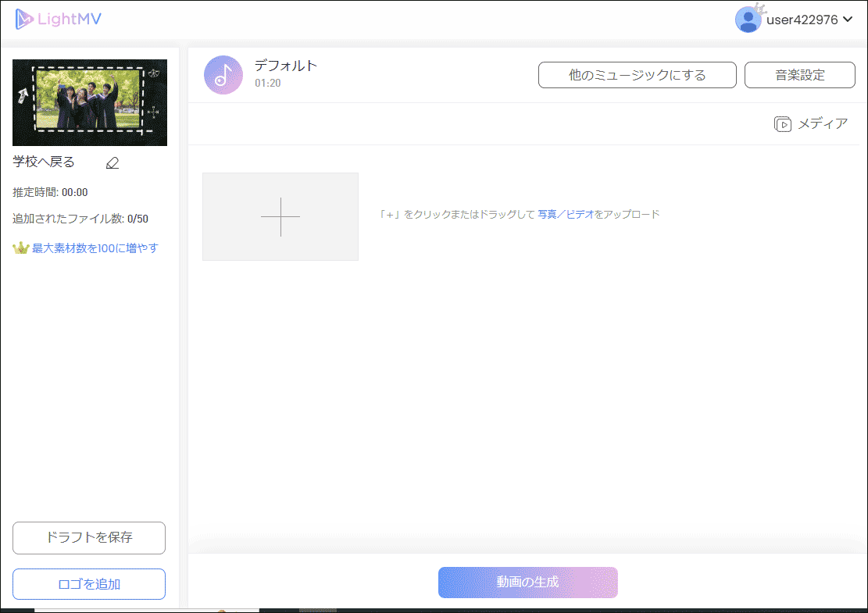Edit project title with pencil icon
Image resolution: width=868 pixels, height=613 pixels.
click(x=113, y=162)
